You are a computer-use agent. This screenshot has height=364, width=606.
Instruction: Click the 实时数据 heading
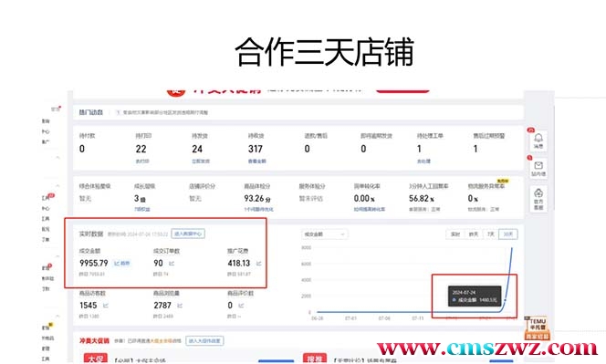[91, 234]
